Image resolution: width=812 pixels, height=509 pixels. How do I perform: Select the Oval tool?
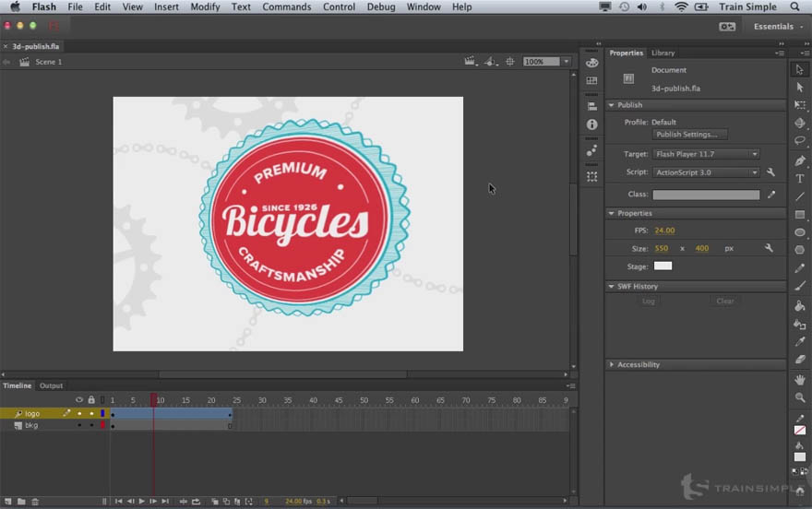800,232
